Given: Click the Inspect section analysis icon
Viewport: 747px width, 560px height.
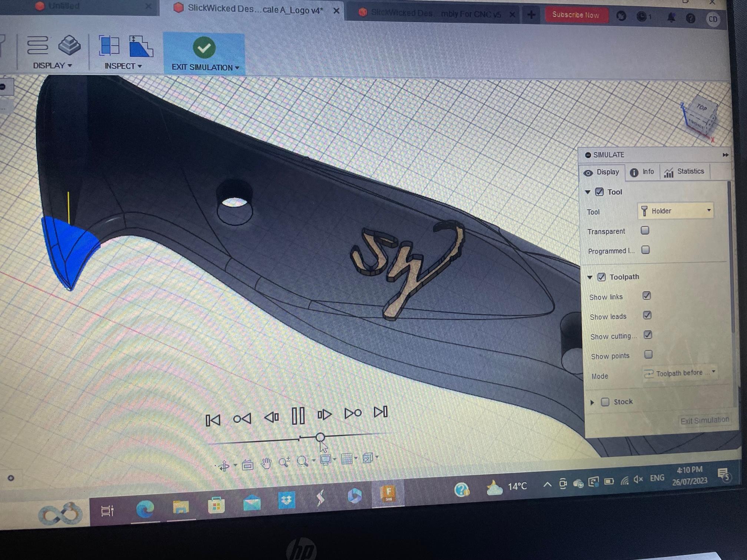Looking at the screenshot, I should [x=141, y=46].
